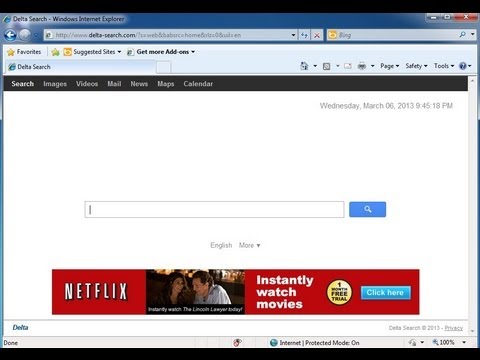
Task: Click the Help question mark icon
Action: [463, 66]
